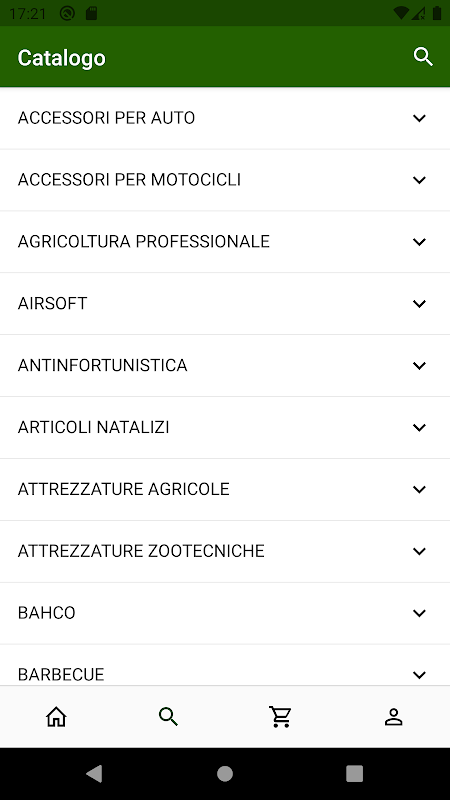The height and width of the screenshot is (800, 450).
Task: Tap the Android home circle button
Action: 225,774
